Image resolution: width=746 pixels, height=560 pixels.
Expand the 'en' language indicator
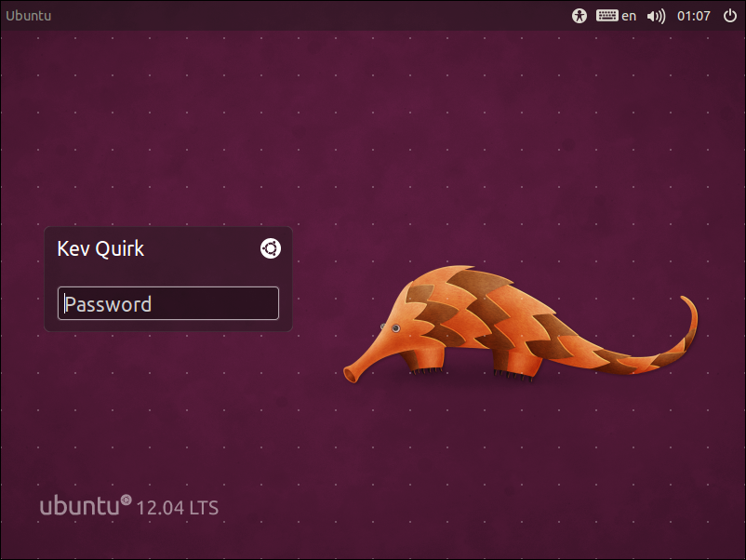(x=630, y=16)
